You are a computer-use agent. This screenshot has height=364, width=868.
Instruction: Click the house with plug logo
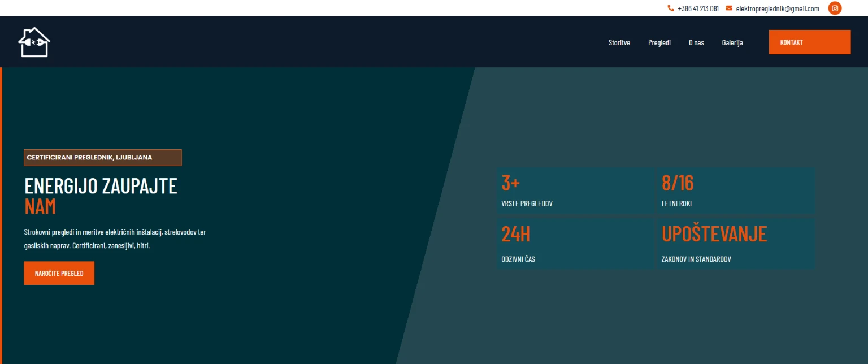point(34,42)
